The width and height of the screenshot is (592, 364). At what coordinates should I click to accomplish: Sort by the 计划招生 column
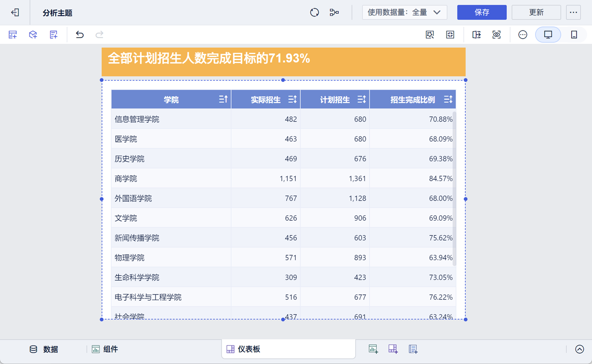coord(362,99)
